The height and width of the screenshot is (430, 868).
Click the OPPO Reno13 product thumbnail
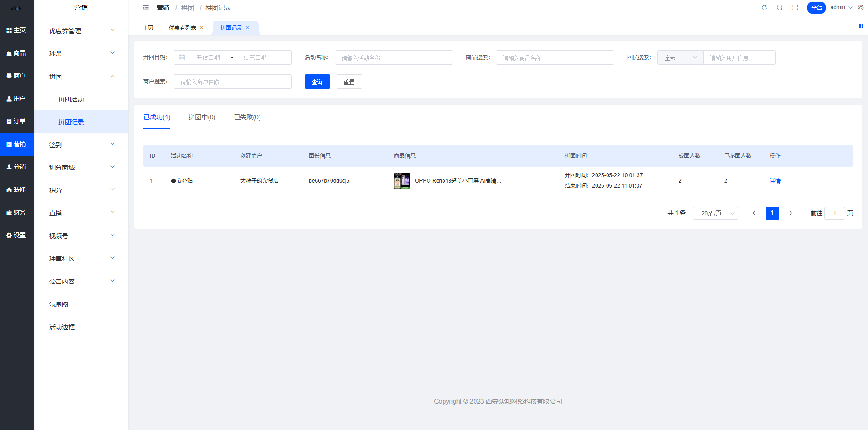(402, 181)
